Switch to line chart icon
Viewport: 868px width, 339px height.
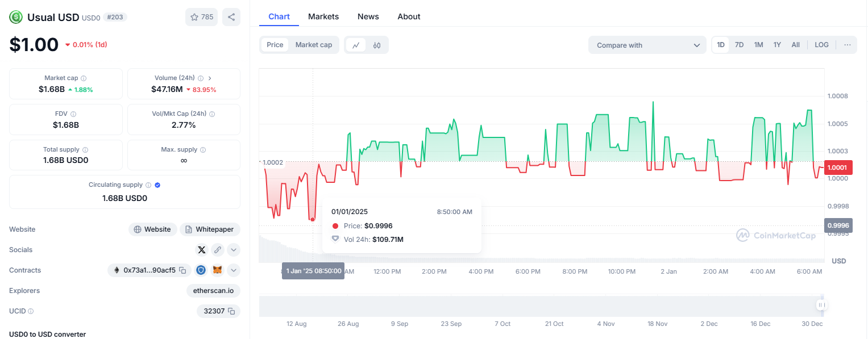356,45
